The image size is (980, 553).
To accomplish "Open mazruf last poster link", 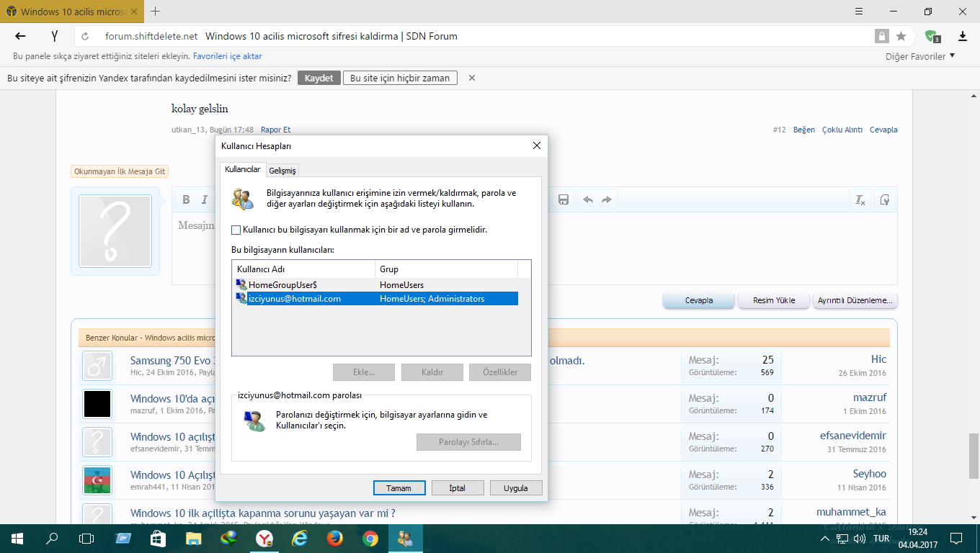I will pyautogui.click(x=870, y=397).
